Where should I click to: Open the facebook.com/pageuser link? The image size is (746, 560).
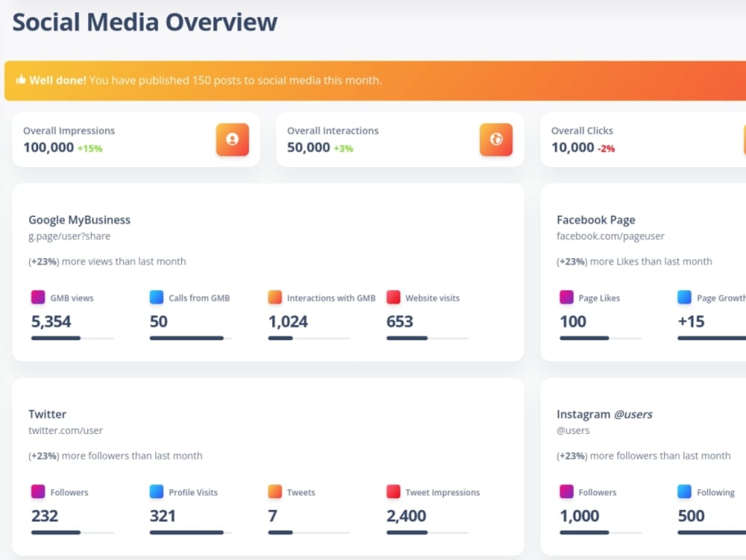coord(610,236)
